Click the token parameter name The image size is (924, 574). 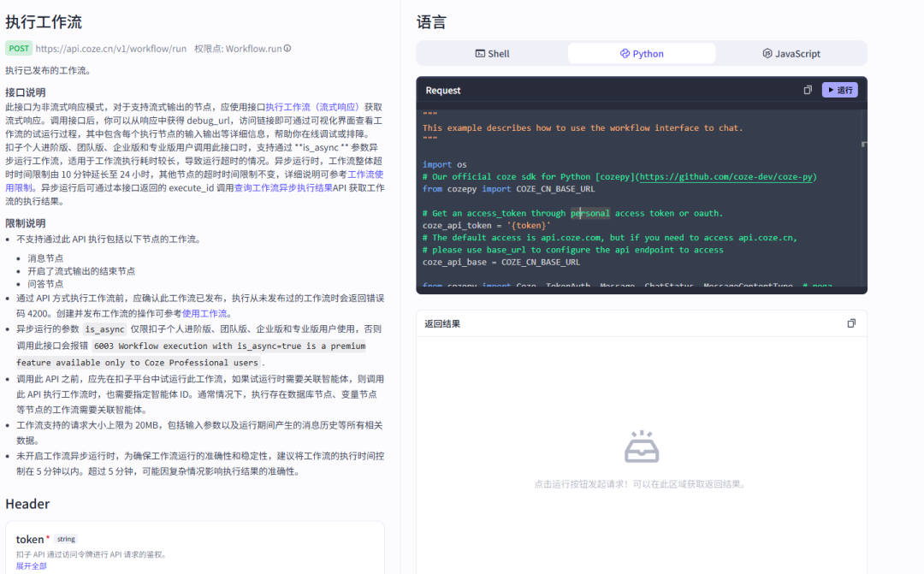(x=29, y=539)
